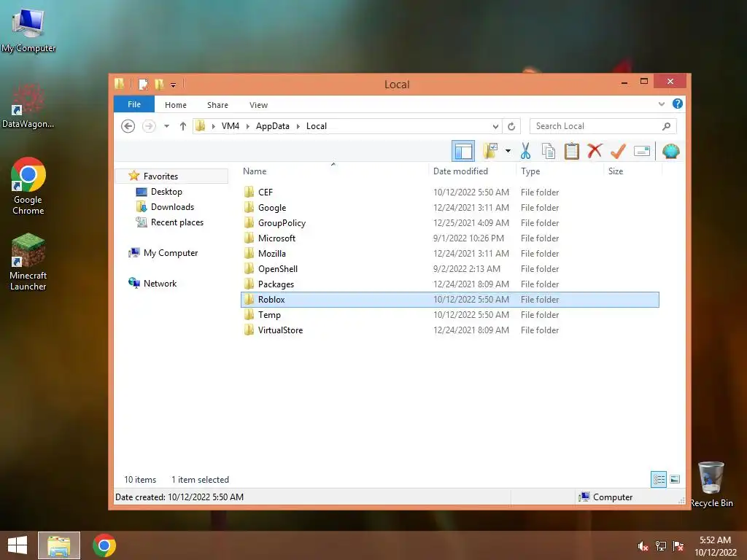Click the Refresh button in address bar
747x560 pixels.
point(511,126)
